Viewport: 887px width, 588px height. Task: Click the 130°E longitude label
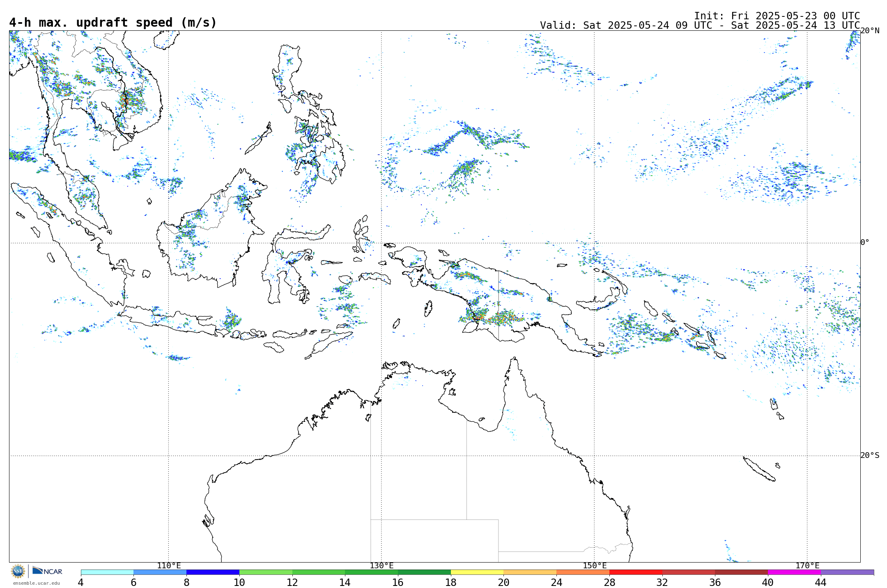coord(381,565)
